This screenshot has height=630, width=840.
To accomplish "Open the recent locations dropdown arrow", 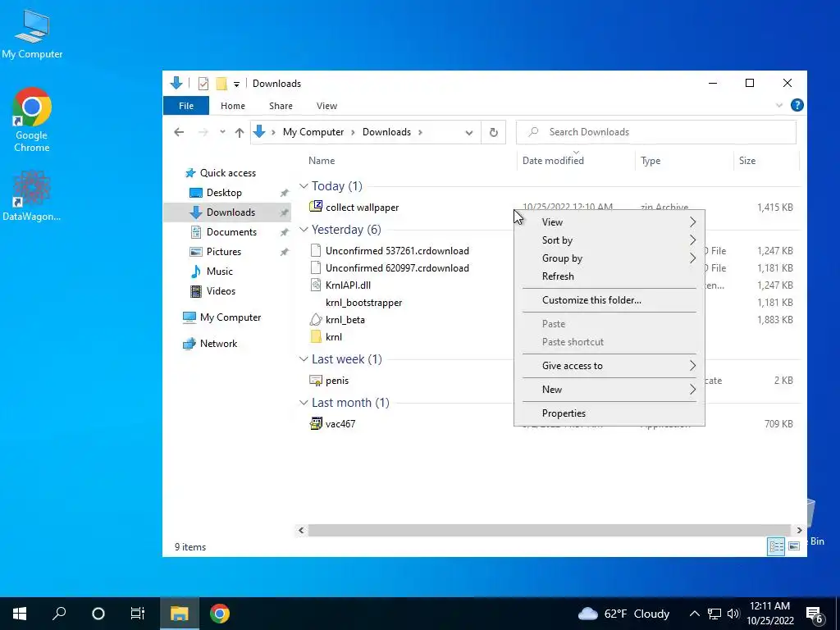I will (x=222, y=132).
